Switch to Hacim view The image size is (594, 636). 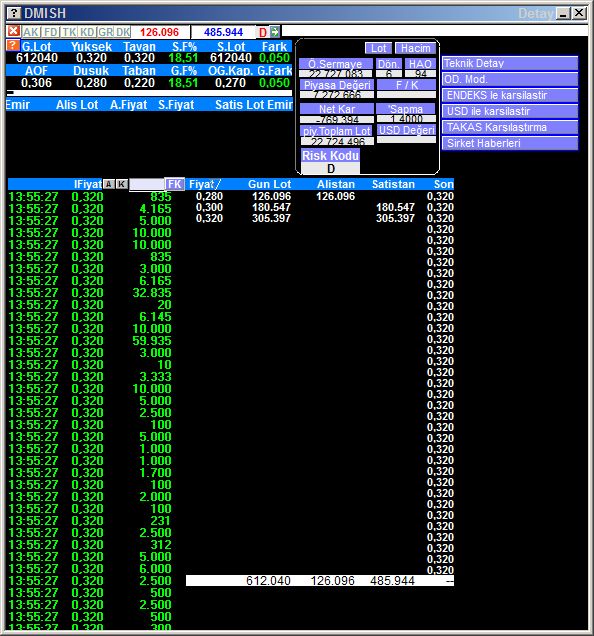[415, 48]
